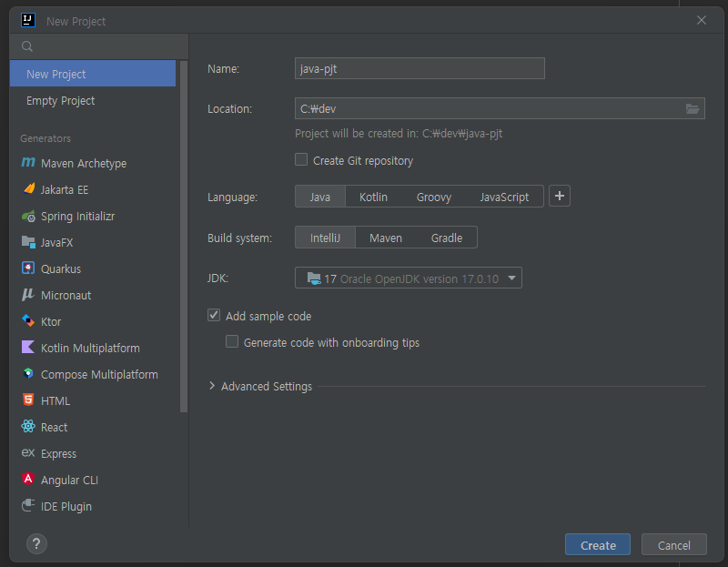Click the Ktor generator icon

coord(28,321)
